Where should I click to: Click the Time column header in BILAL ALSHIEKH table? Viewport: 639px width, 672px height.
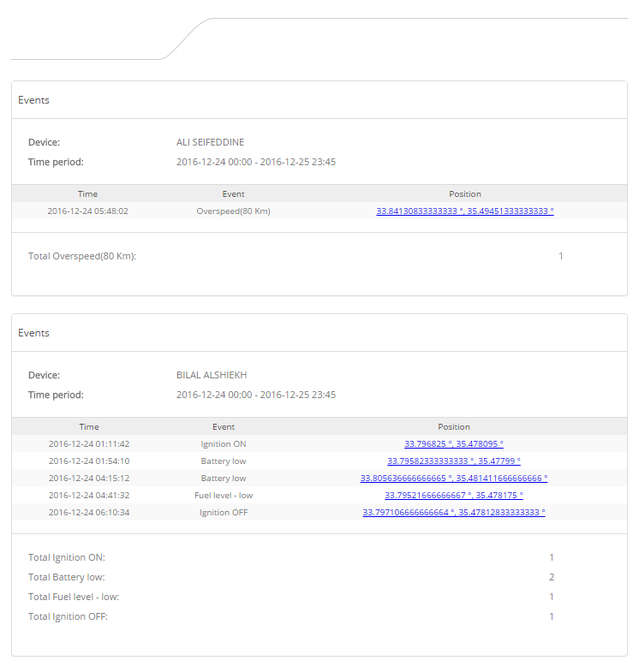point(89,426)
